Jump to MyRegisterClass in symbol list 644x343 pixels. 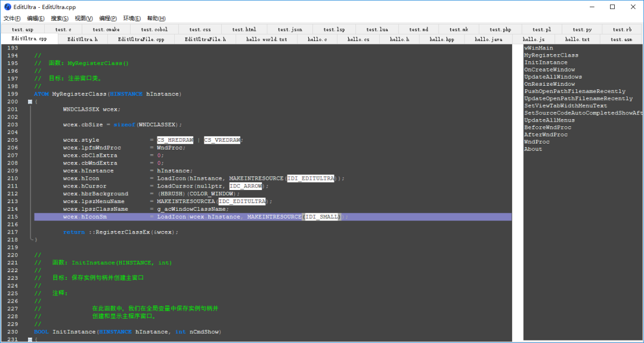[x=551, y=55]
